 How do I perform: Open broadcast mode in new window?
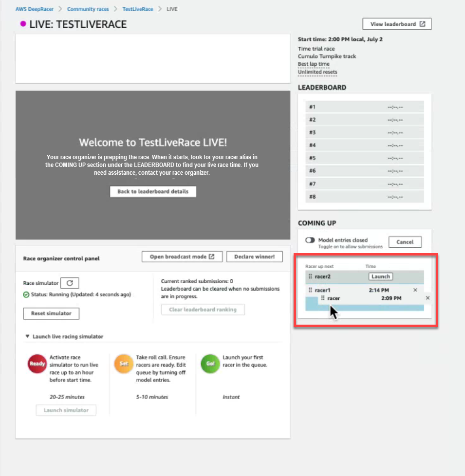tap(182, 256)
